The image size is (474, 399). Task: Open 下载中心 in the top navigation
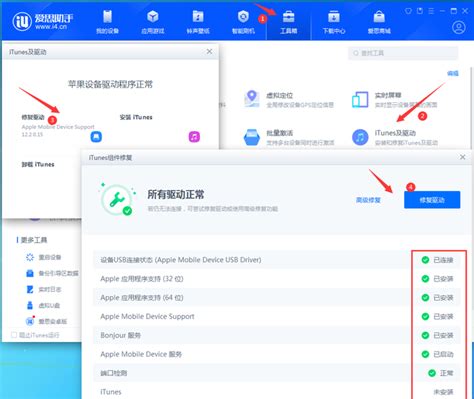tap(334, 22)
